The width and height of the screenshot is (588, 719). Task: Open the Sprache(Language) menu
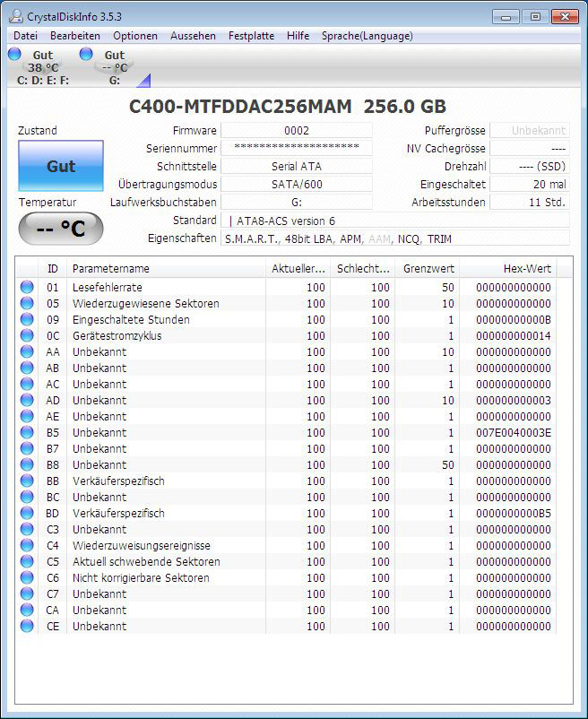tap(367, 36)
